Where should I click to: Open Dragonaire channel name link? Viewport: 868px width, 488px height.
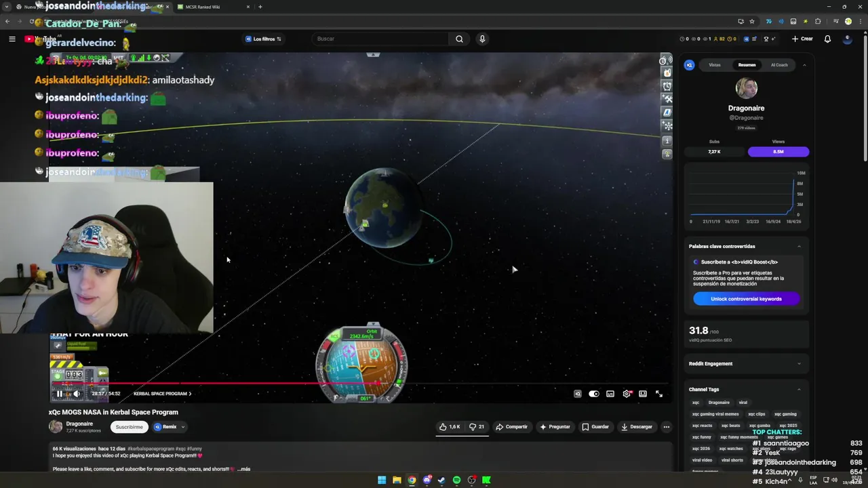point(79,424)
